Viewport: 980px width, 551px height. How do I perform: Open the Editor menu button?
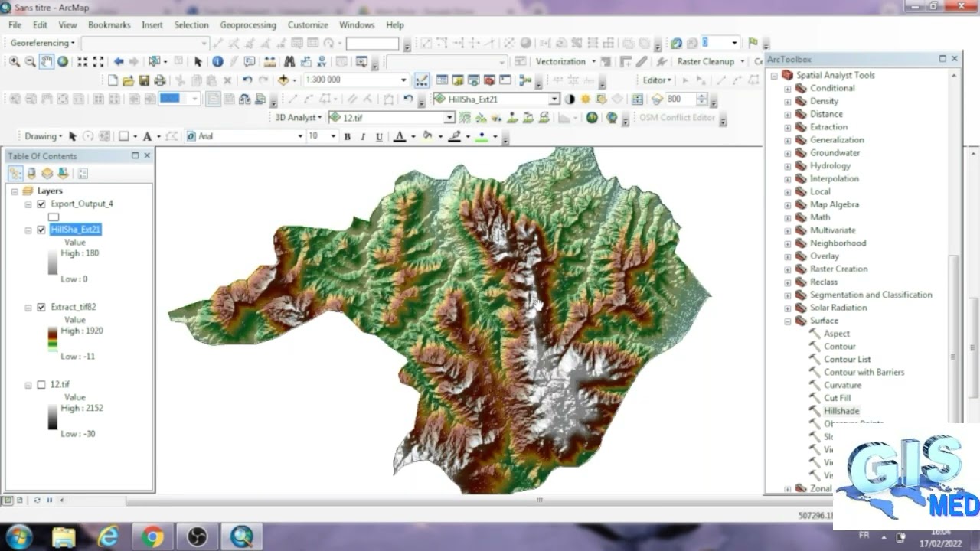657,80
